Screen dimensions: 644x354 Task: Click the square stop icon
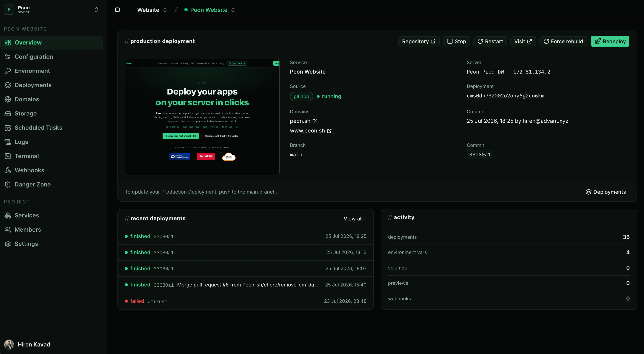pyautogui.click(x=450, y=42)
